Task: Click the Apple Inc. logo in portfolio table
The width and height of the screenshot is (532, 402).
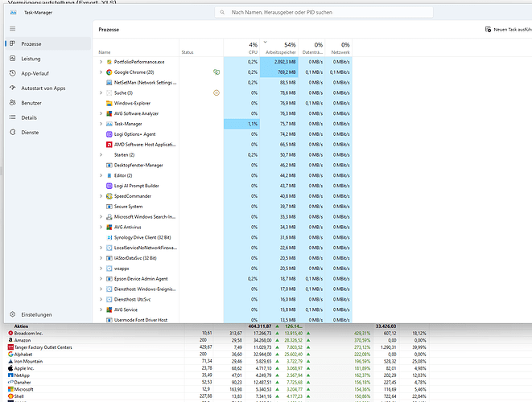Action: point(10,368)
